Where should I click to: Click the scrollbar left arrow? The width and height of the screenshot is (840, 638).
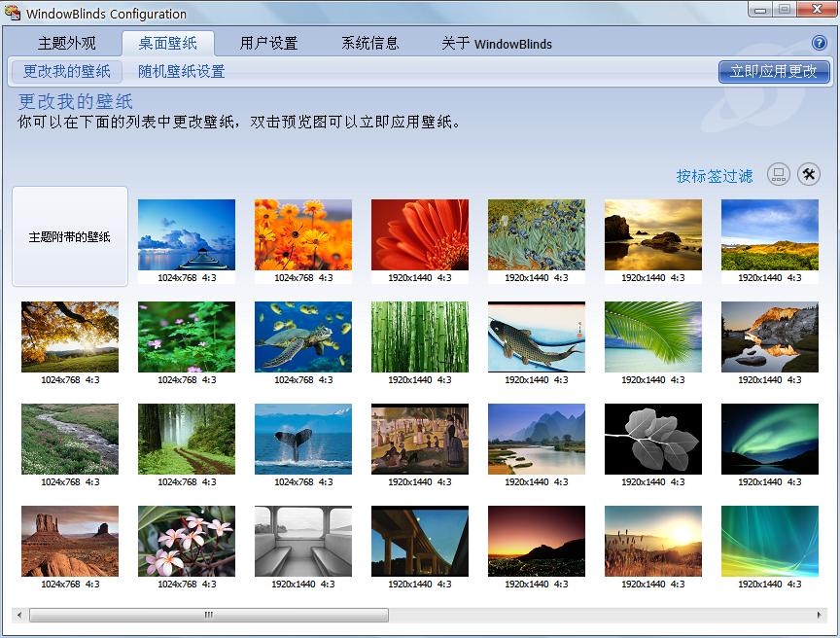tap(19, 615)
